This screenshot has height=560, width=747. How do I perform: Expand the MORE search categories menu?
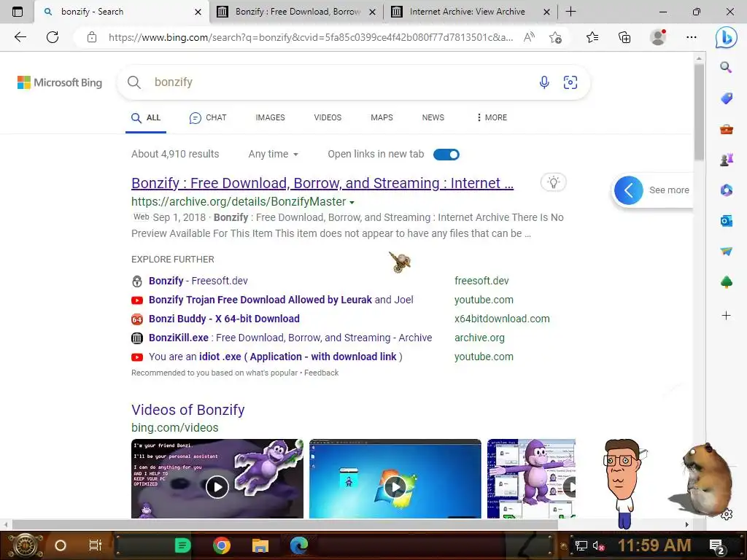(492, 117)
